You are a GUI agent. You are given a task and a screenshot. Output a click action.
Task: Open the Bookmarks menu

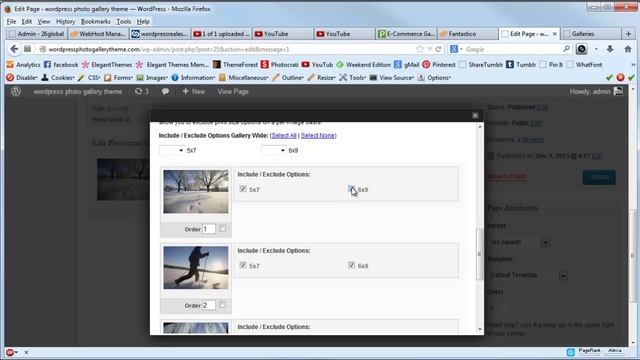point(96,21)
